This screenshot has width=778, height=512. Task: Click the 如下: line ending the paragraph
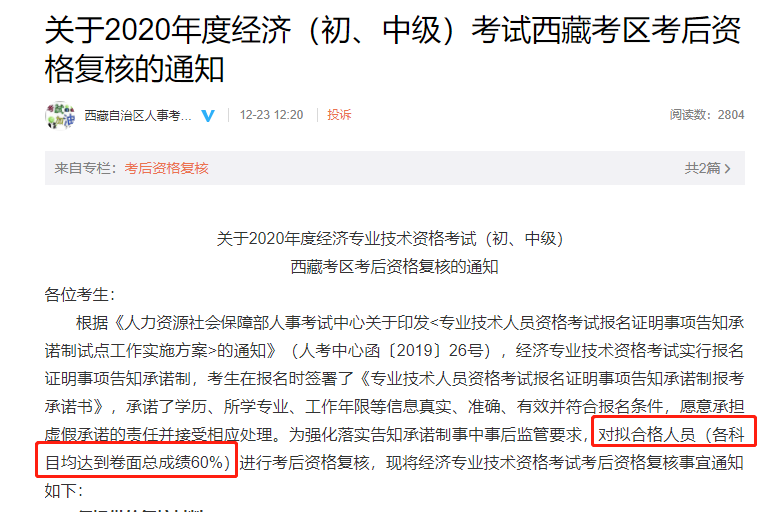pos(64,491)
